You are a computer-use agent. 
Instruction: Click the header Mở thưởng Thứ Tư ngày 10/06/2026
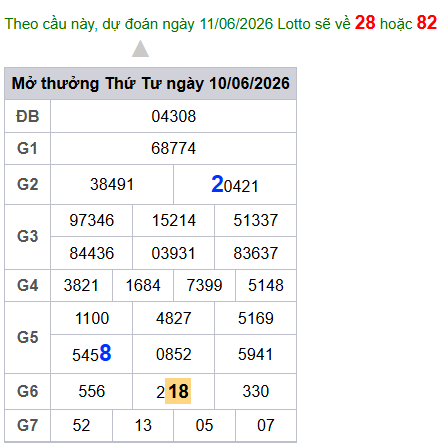pos(150,83)
